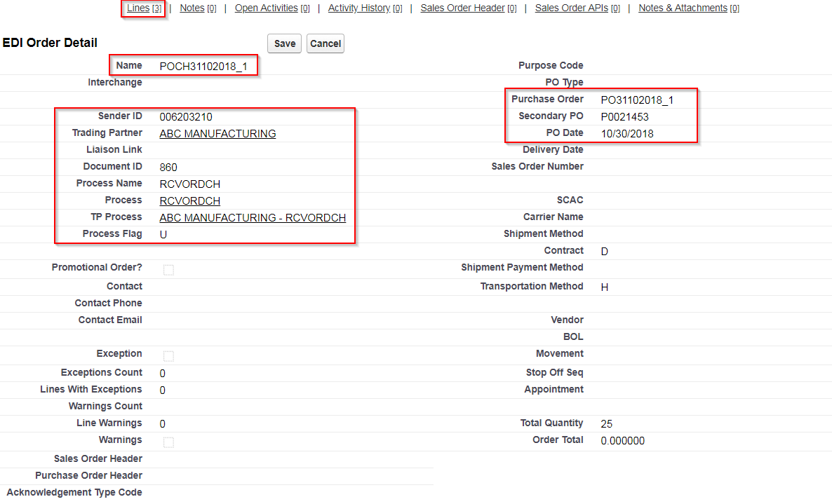Click the Name value POCH31102018_1
832x504 pixels.
tap(203, 67)
